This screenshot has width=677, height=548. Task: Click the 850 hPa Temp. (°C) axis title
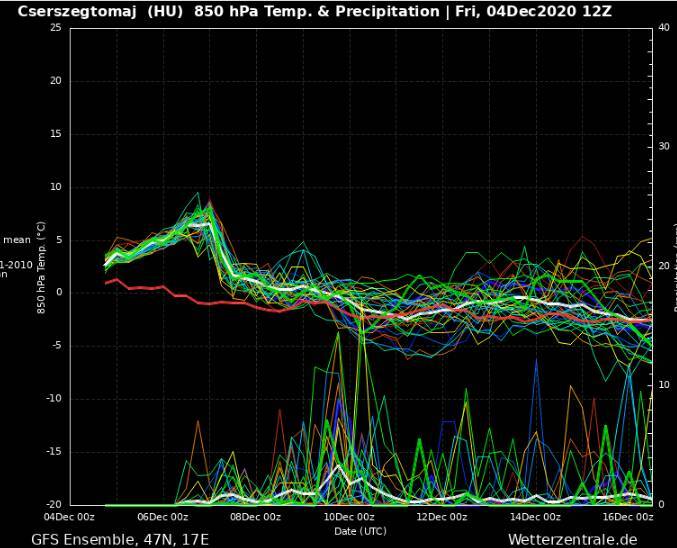tap(42, 266)
